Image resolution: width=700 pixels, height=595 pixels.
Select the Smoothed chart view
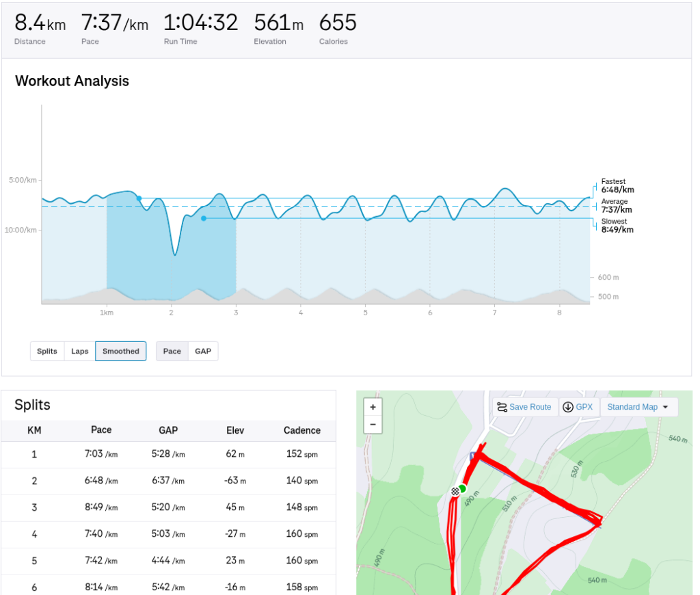pos(121,352)
